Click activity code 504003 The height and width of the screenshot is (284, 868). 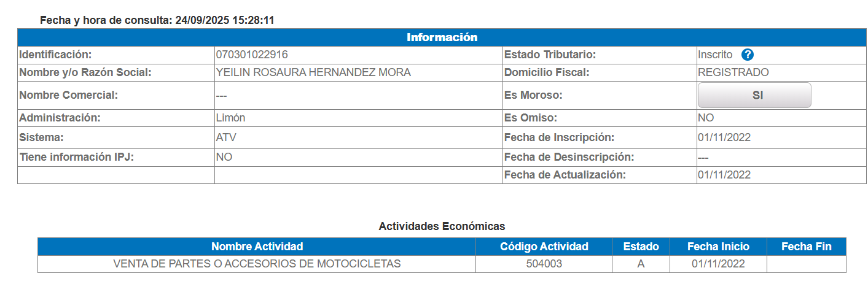click(x=544, y=264)
